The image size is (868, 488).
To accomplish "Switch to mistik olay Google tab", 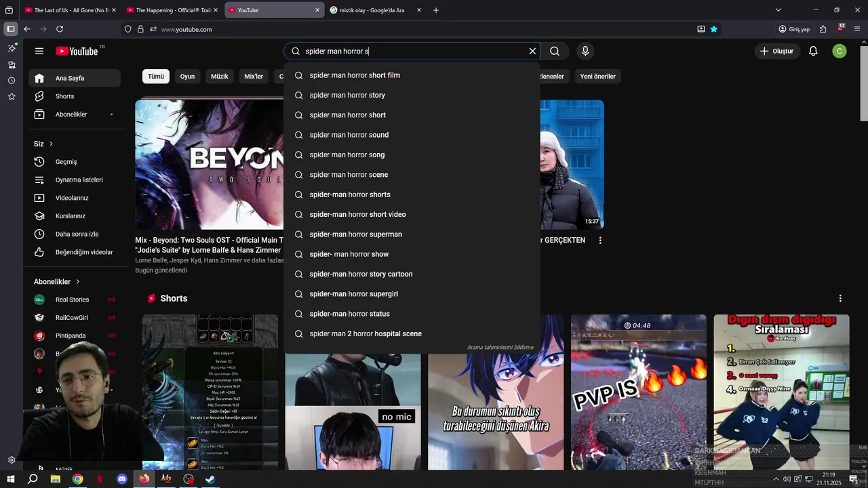I will point(376,10).
